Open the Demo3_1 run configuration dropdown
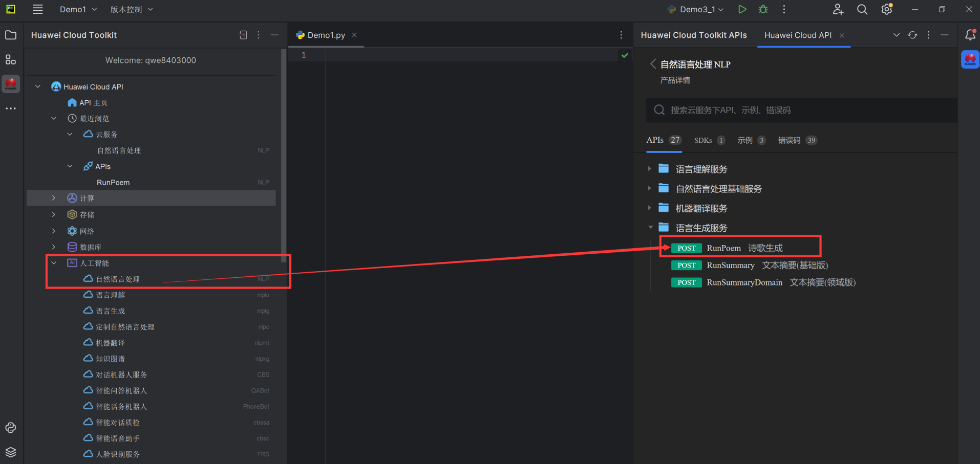Screen dimensions: 980x464 696,9
